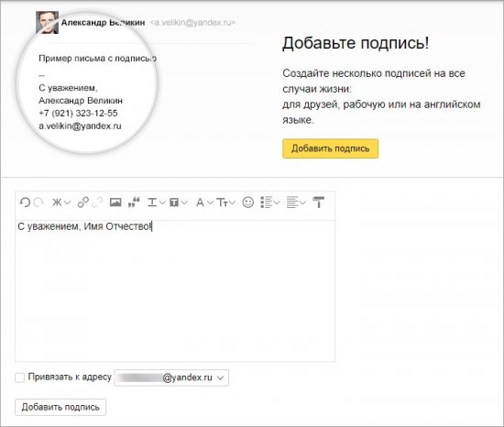Image resolution: width=504 pixels, height=427 pixels.
Task: Click the remove link broken-chain icon
Action: click(x=97, y=203)
